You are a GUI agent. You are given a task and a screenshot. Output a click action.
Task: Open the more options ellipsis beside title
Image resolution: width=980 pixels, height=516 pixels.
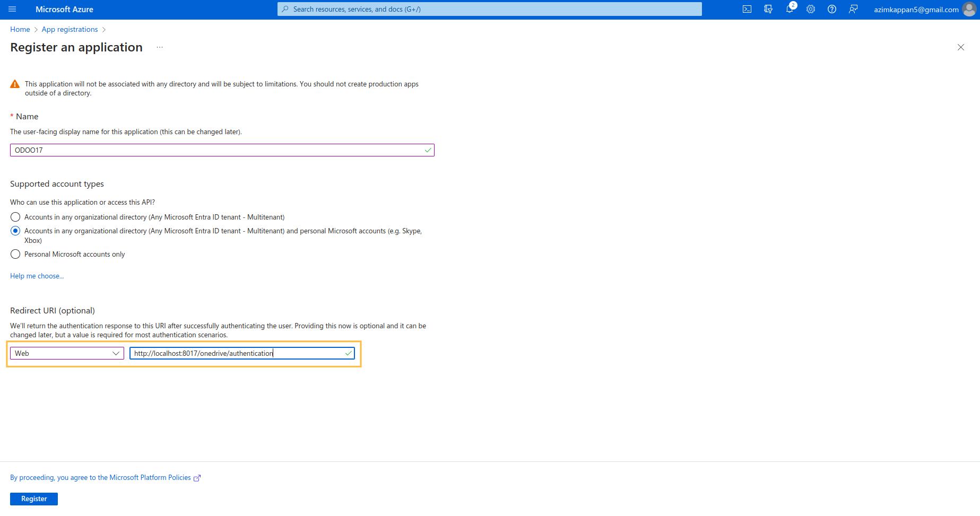click(160, 47)
